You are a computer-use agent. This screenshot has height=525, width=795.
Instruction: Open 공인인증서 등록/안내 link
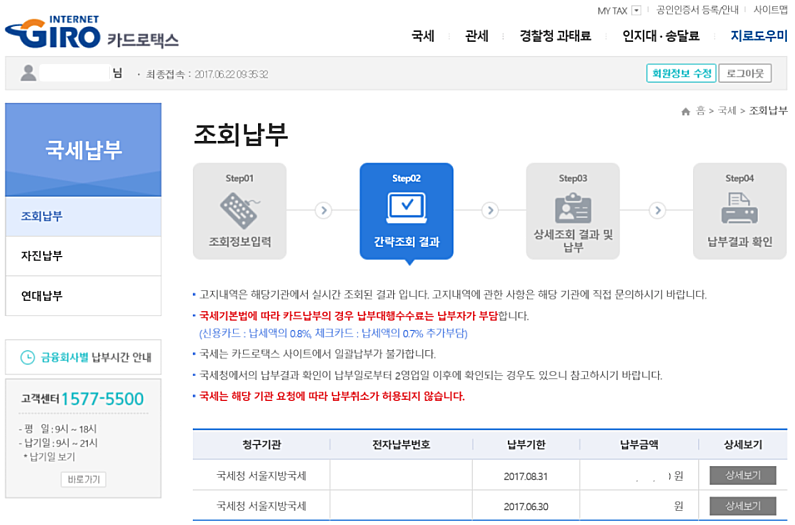tap(697, 10)
